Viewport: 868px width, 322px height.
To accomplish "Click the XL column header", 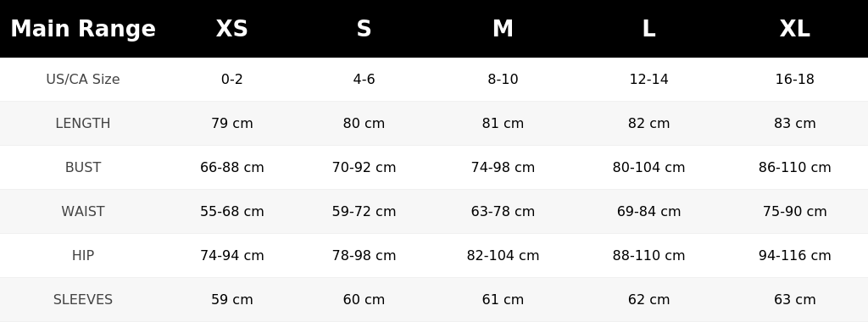I will pos(795,29).
